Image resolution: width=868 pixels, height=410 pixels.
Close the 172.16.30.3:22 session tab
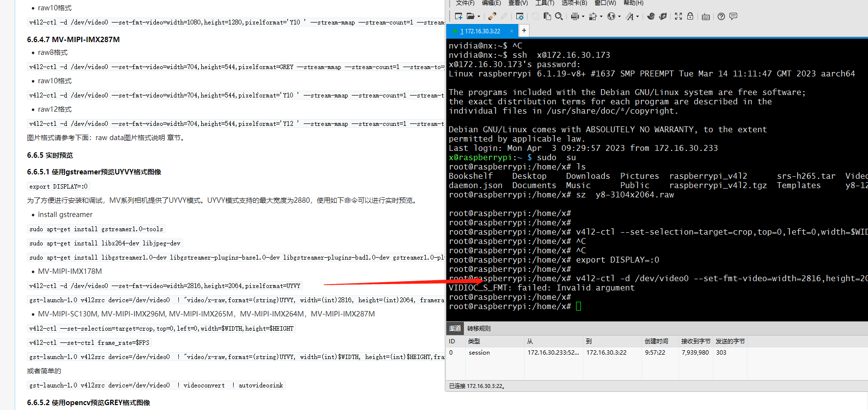[x=511, y=31]
